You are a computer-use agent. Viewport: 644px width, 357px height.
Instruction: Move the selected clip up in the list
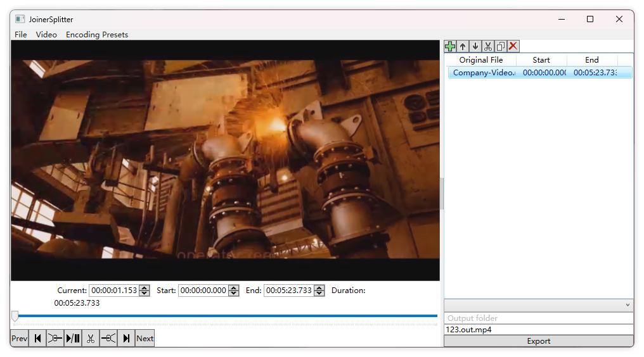coord(463,46)
